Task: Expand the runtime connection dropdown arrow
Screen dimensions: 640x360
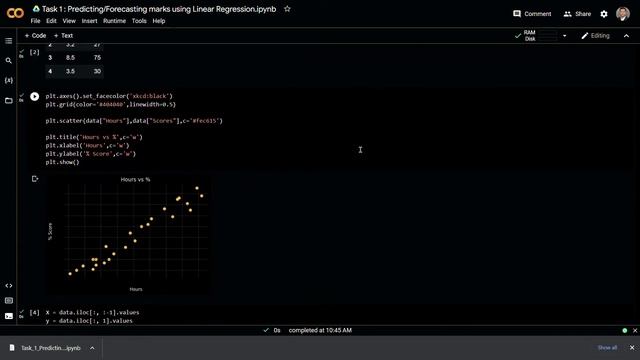Action: coord(564,36)
